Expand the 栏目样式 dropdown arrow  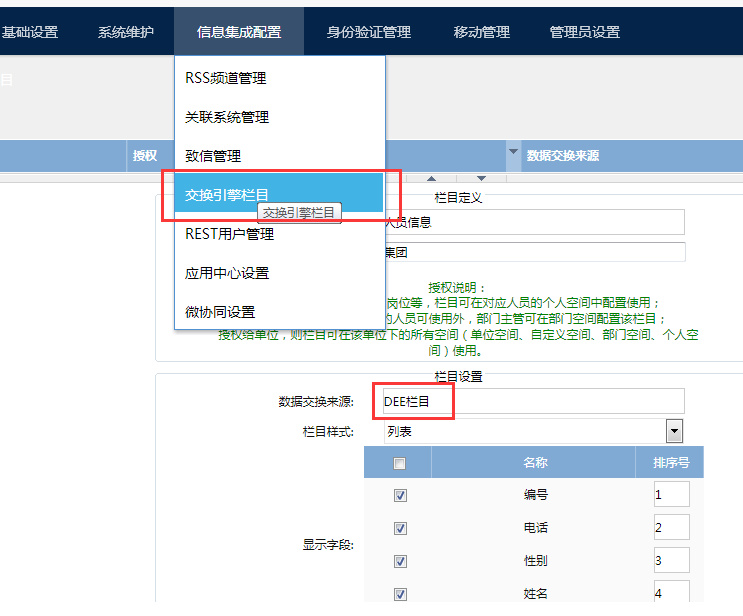tap(675, 432)
